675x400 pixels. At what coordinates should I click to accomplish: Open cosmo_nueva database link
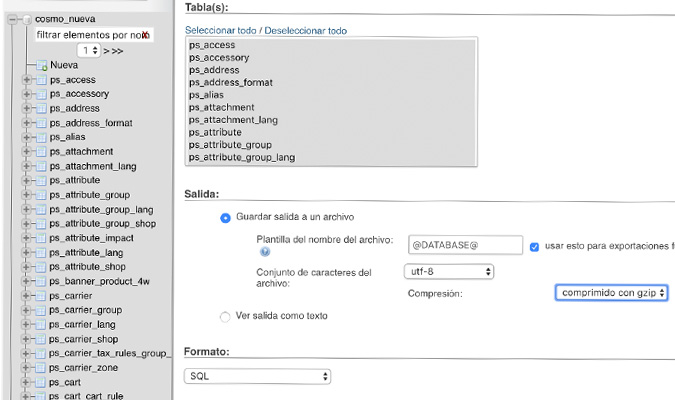click(65, 19)
